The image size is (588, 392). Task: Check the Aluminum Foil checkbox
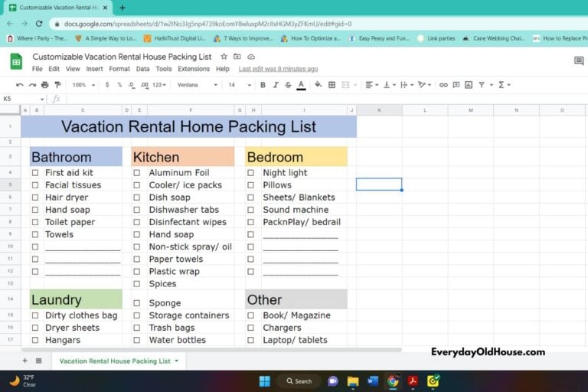(x=137, y=173)
